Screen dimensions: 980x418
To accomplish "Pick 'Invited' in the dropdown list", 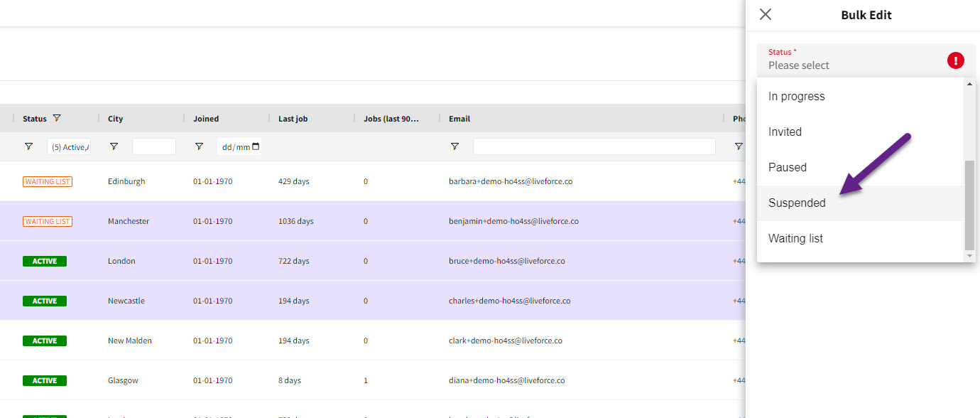I will (x=785, y=132).
